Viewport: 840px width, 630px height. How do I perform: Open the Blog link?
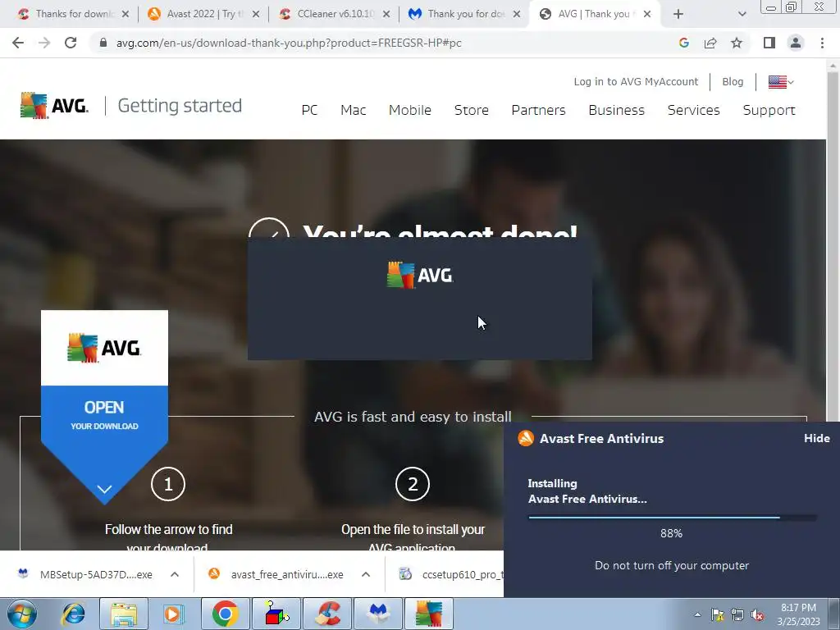pyautogui.click(x=733, y=82)
